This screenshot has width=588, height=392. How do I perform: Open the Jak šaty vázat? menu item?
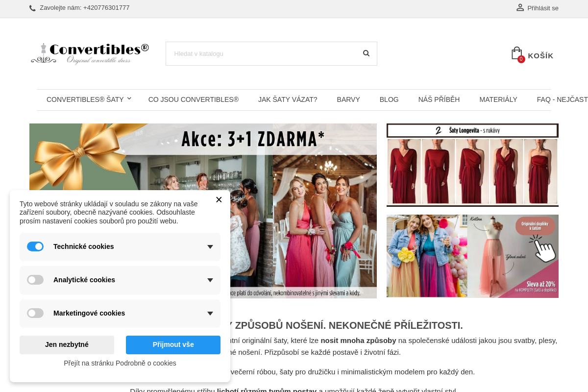(x=288, y=99)
